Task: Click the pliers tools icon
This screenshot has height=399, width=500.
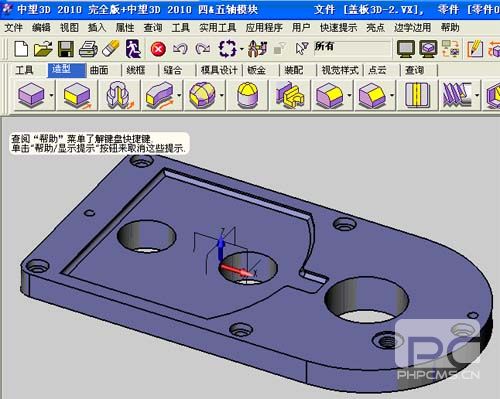Action: pyautogui.click(x=257, y=49)
